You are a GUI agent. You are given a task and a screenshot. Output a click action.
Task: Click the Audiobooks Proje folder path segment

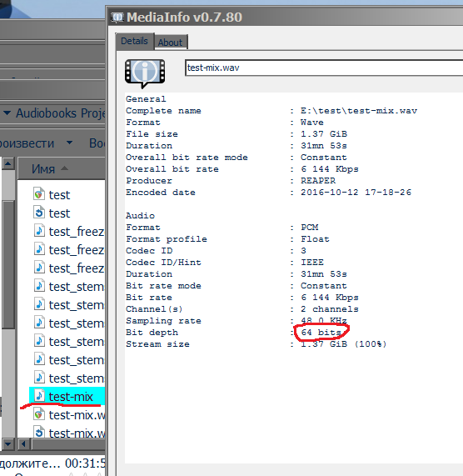[x=61, y=113]
